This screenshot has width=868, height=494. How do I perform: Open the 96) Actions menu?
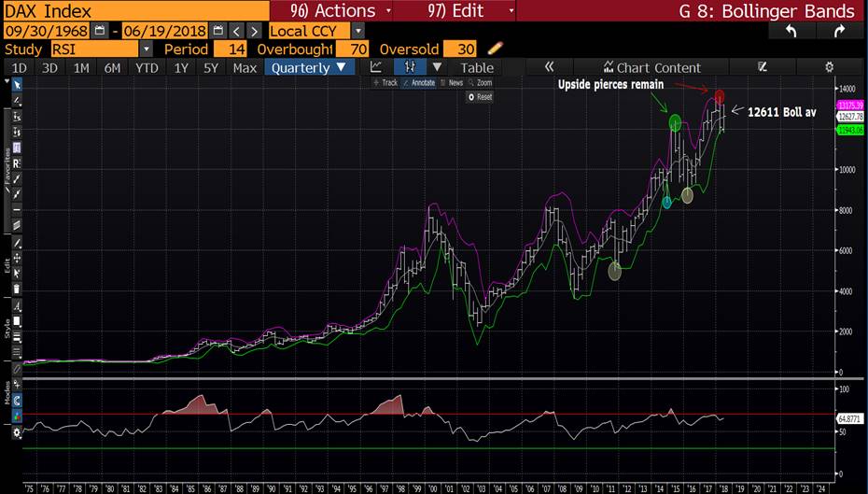(x=331, y=10)
